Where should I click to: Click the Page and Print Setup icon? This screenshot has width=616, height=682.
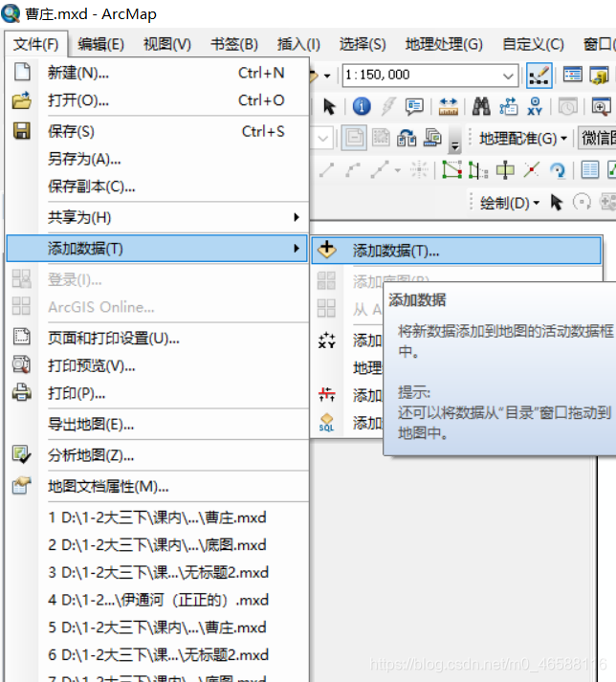pyautogui.click(x=21, y=337)
